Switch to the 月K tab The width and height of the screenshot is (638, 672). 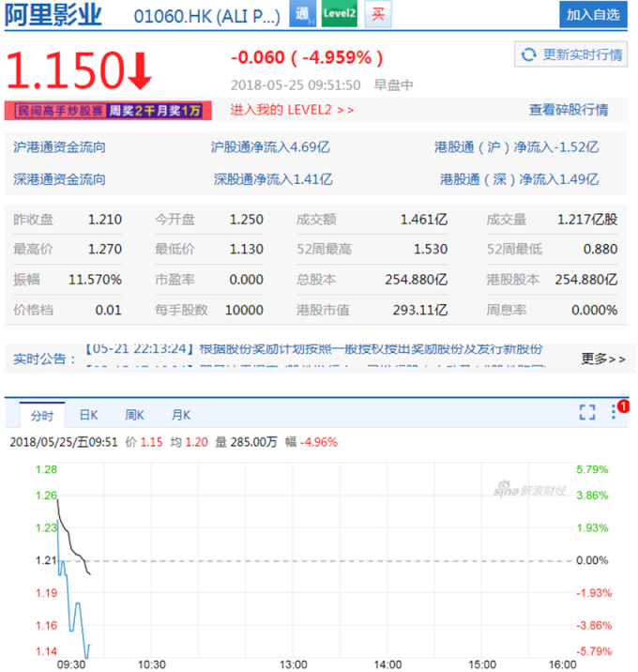pos(181,415)
